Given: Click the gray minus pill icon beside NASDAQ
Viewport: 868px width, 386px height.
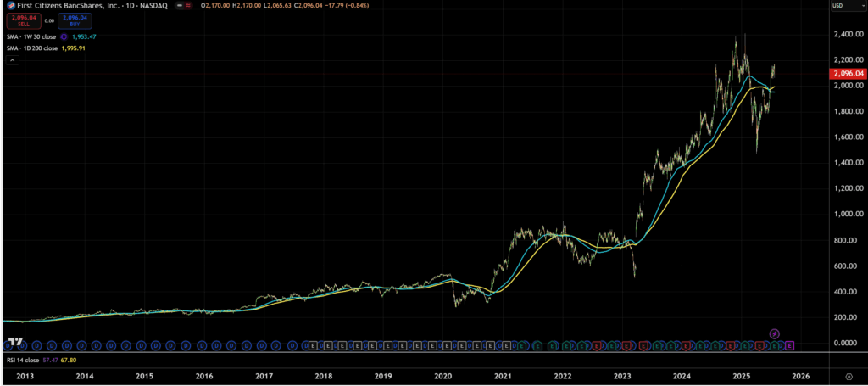Looking at the screenshot, I should point(181,6).
